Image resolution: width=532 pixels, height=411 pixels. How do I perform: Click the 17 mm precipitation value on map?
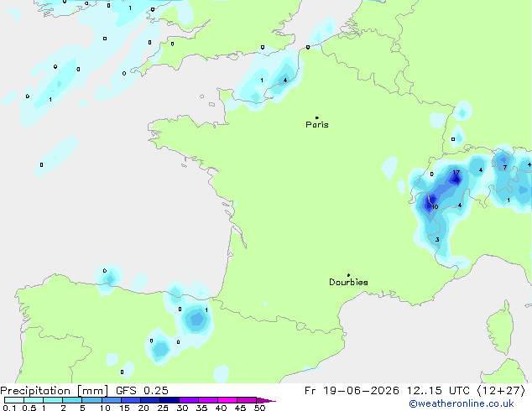tap(456, 173)
